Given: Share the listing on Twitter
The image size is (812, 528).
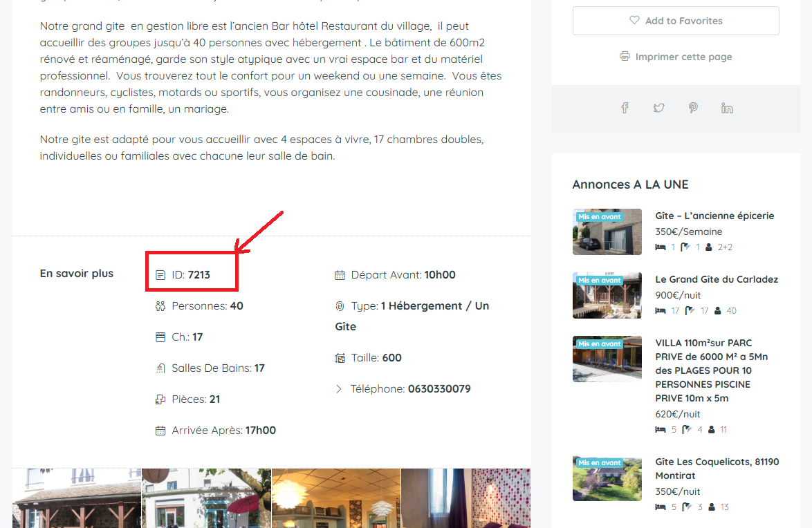Looking at the screenshot, I should 658,108.
